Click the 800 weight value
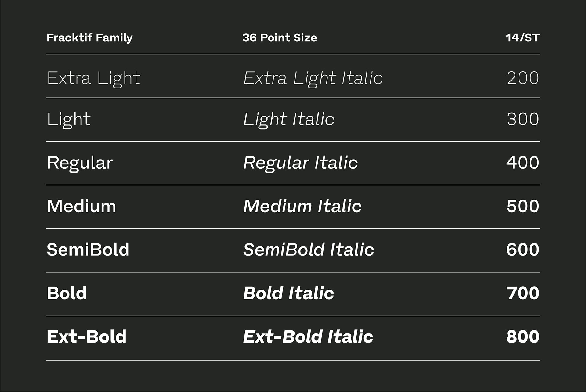586x392 pixels. coord(523,337)
